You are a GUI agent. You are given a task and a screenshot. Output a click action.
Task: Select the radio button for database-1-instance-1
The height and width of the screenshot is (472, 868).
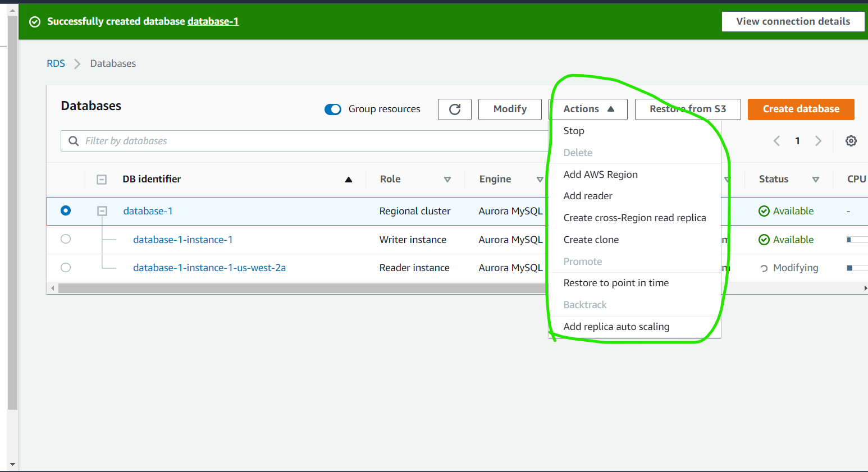coord(65,239)
